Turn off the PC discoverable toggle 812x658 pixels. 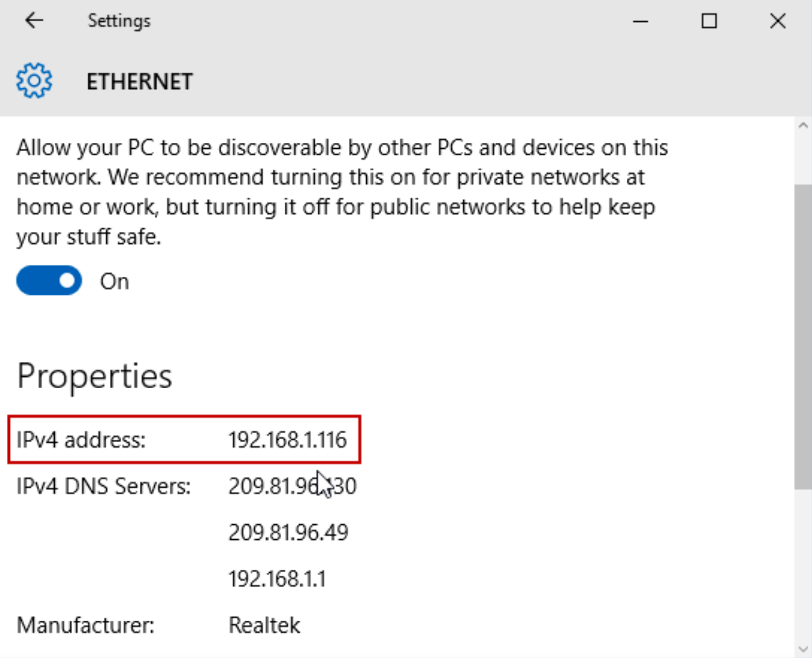(49, 280)
